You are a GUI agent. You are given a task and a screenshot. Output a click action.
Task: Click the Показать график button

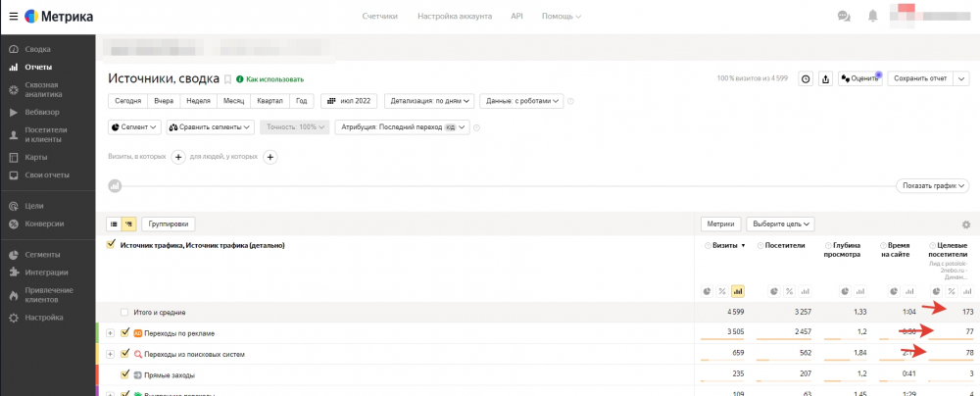pyautogui.click(x=932, y=186)
